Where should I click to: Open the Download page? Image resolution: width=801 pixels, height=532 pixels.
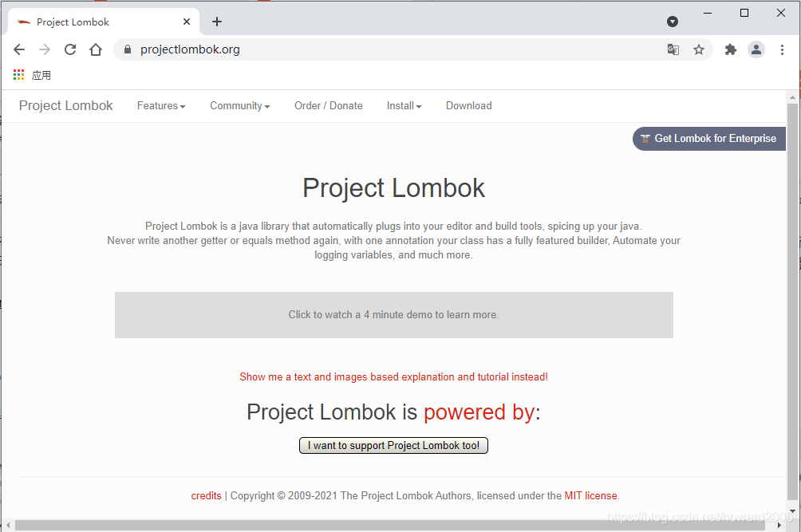tap(469, 106)
